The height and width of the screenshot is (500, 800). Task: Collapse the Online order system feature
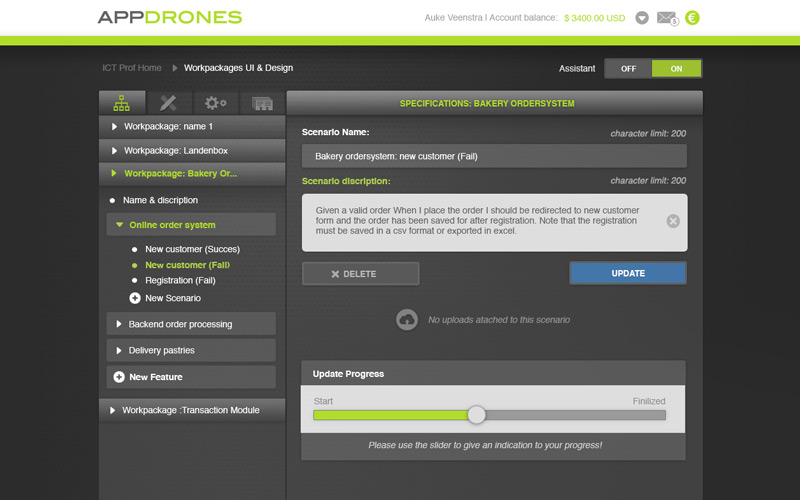(172, 225)
